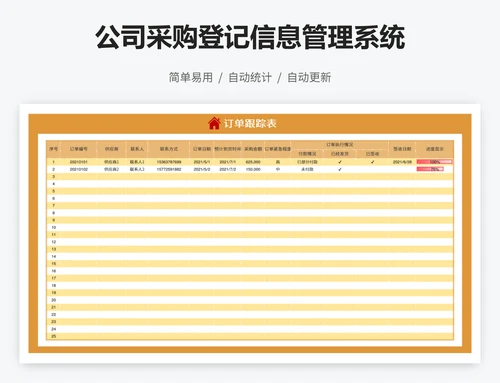This screenshot has height=383, width=500.
Task: Select the 采购金额 column header
Action: tap(253, 149)
